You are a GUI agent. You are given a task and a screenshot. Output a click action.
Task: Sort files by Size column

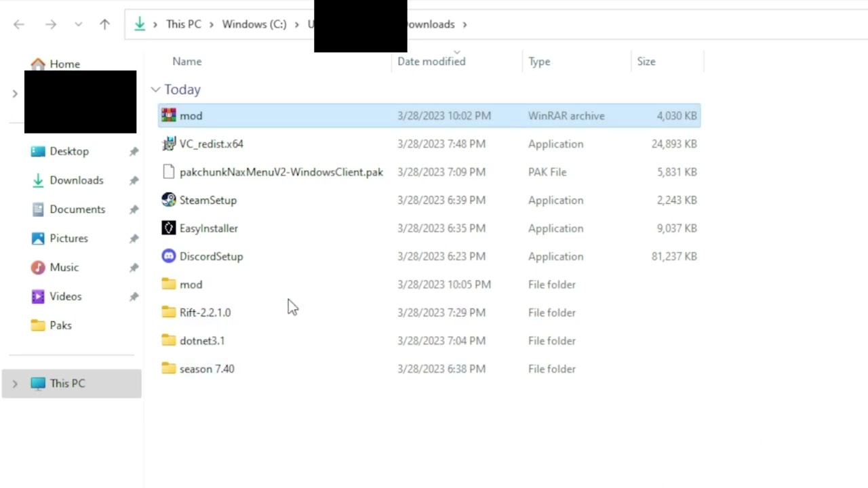[x=646, y=62]
